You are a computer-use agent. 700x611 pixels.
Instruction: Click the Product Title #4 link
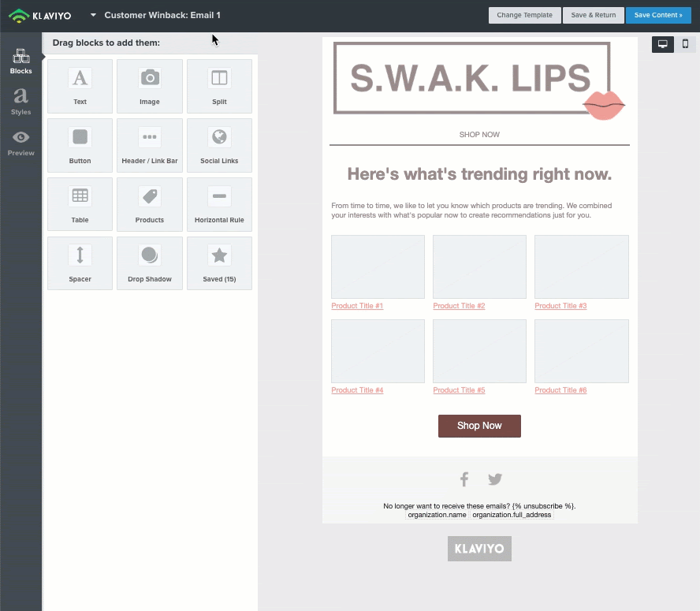point(357,390)
